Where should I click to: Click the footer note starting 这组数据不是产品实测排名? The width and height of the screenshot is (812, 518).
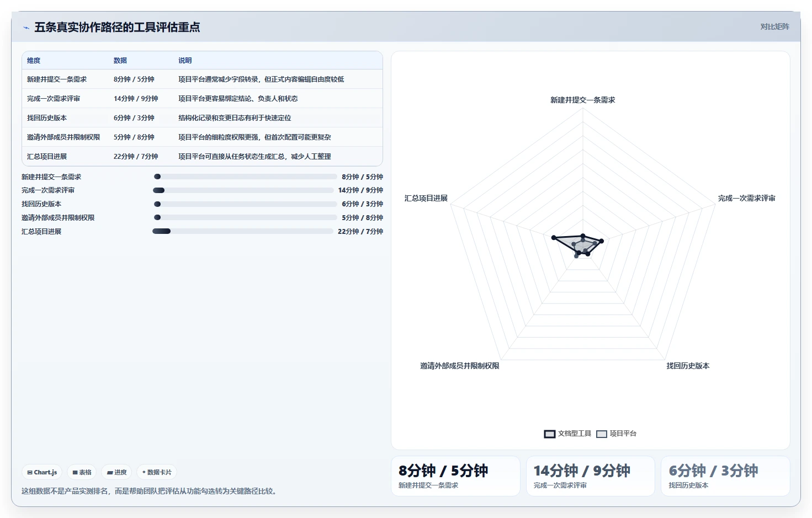(x=149, y=491)
